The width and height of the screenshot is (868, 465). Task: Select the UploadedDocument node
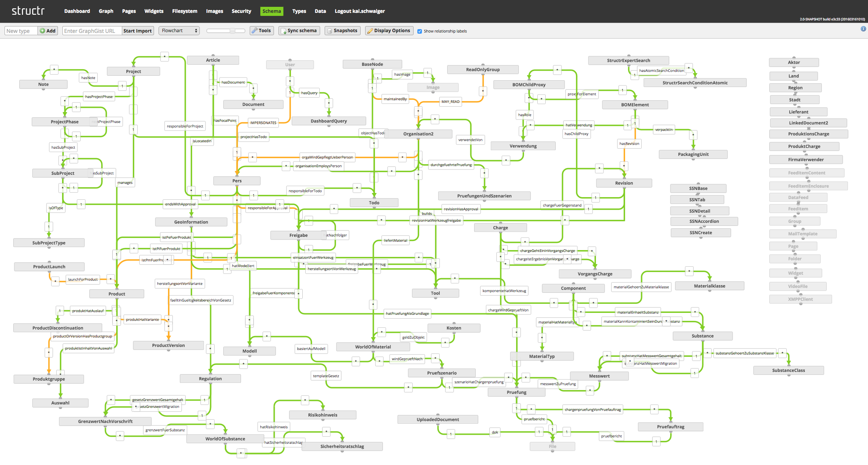click(x=438, y=419)
